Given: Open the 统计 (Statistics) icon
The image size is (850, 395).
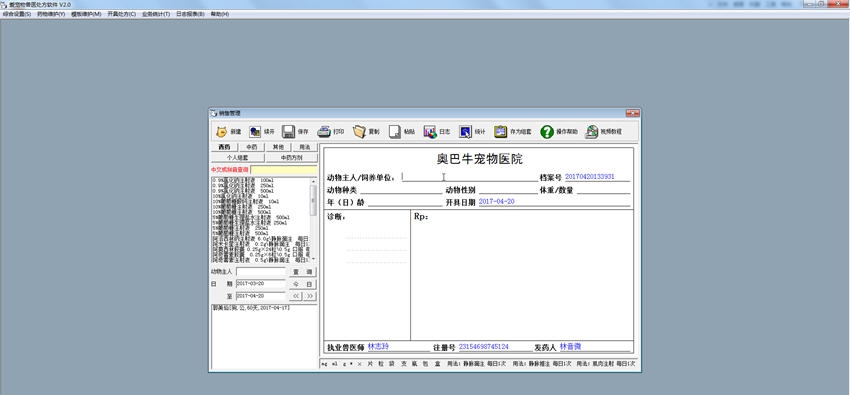Looking at the screenshot, I should [x=465, y=132].
